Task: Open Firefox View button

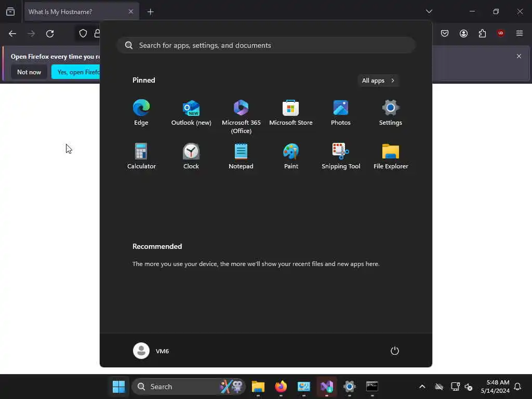Action: click(10, 11)
